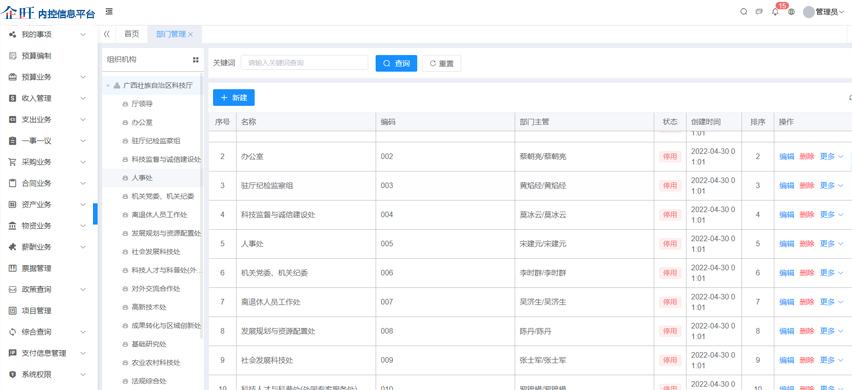The height and width of the screenshot is (390, 852).
Task: Click the 资产业务 sidebar icon
Action: [x=12, y=204]
